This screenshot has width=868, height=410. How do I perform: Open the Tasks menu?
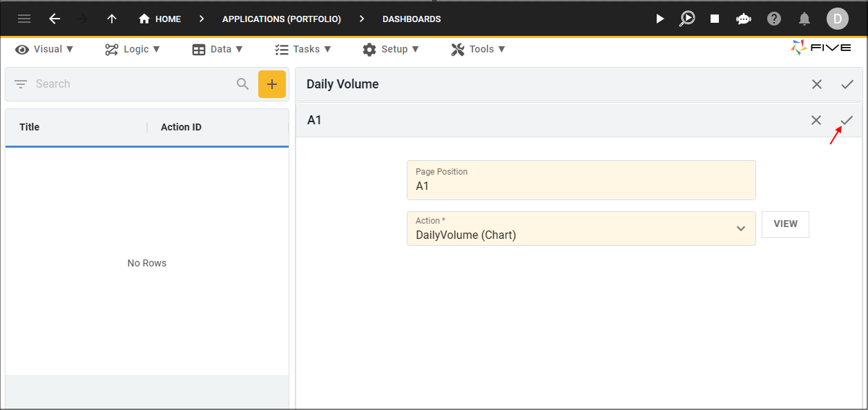tap(303, 49)
